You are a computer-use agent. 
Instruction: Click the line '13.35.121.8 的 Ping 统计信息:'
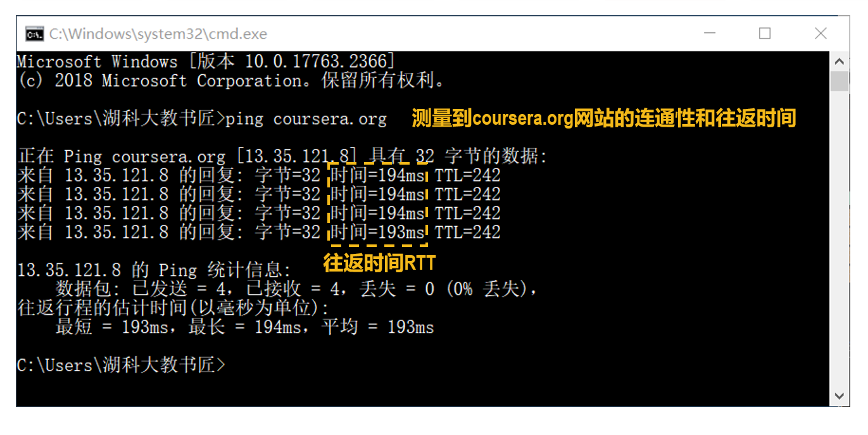click(154, 270)
